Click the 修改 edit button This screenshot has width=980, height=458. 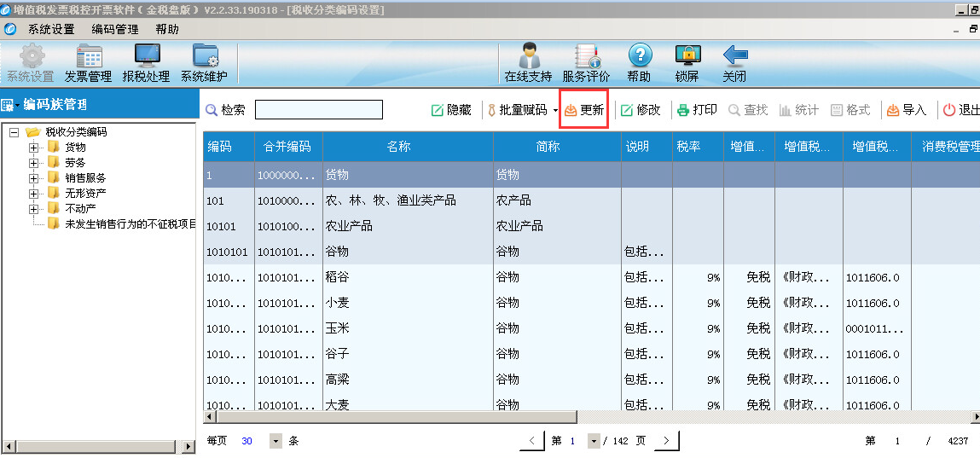coord(641,110)
